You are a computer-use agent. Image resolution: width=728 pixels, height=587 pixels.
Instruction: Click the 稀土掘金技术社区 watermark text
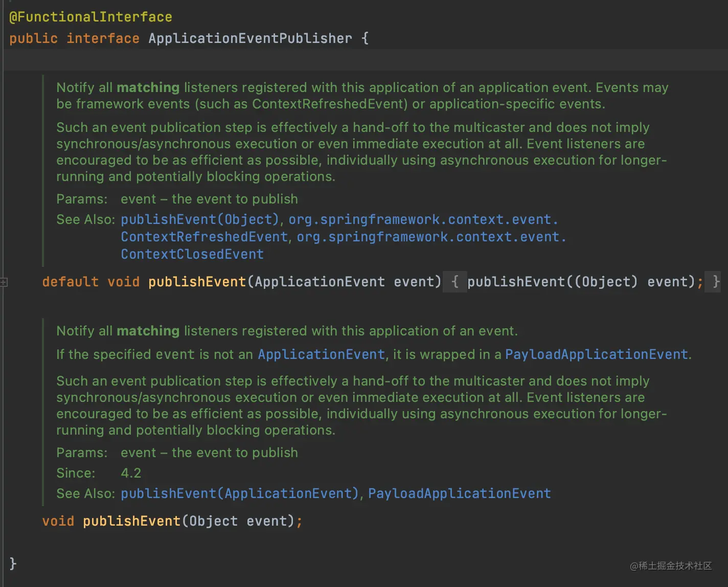coord(670,567)
